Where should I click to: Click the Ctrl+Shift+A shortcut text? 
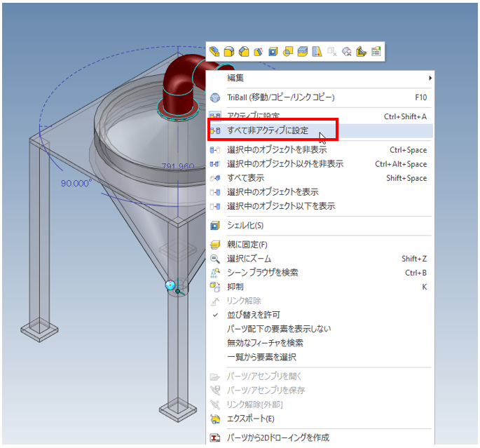coord(405,116)
